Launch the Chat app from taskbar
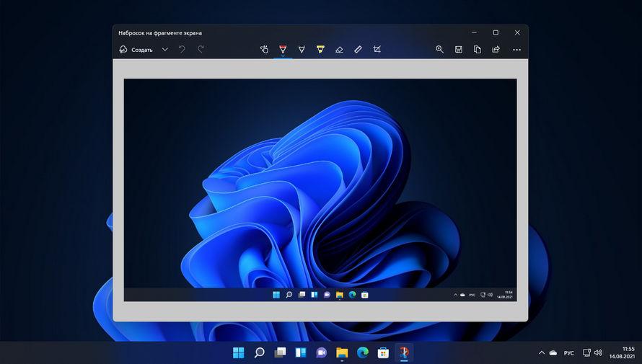642x364 pixels. point(322,352)
